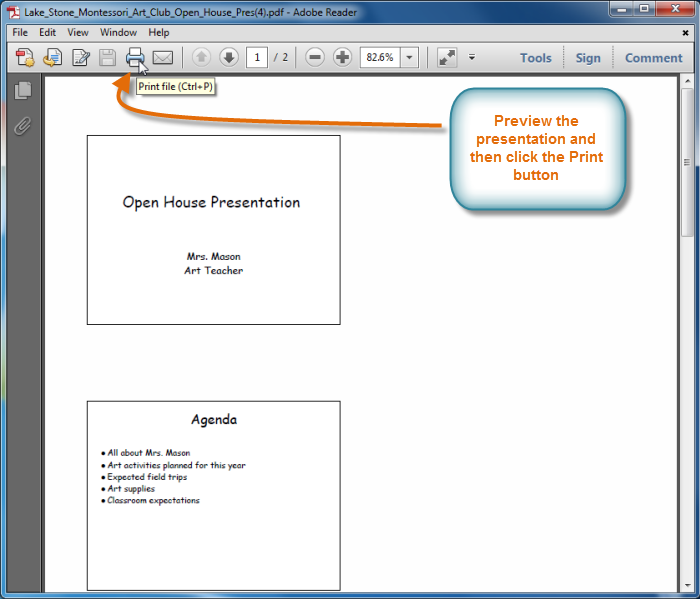Screen dimensions: 700x599
Task: Open the Window menu
Action: (x=118, y=33)
